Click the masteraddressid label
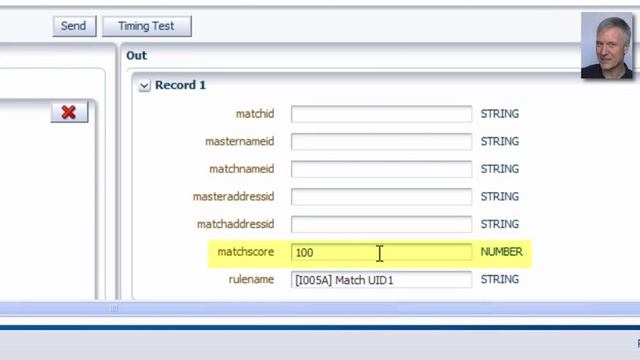Image resolution: width=640 pixels, height=360 pixels. pos(233,196)
